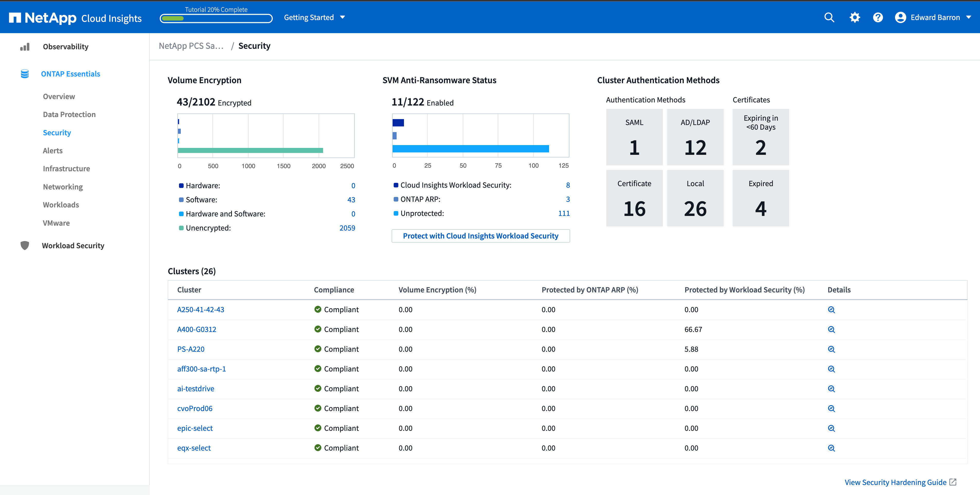The image size is (980, 495).
Task: Click Protect with Cloud Insights Workload Security
Action: point(480,236)
